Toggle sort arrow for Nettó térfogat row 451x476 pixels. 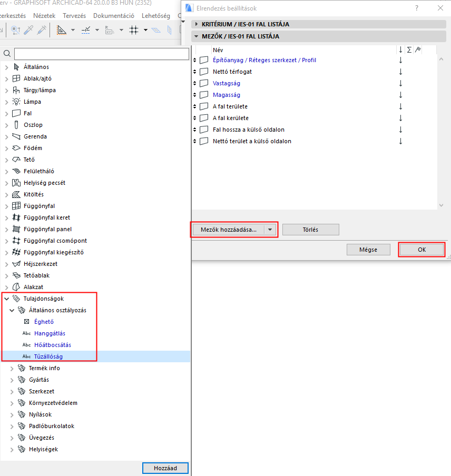click(x=400, y=72)
